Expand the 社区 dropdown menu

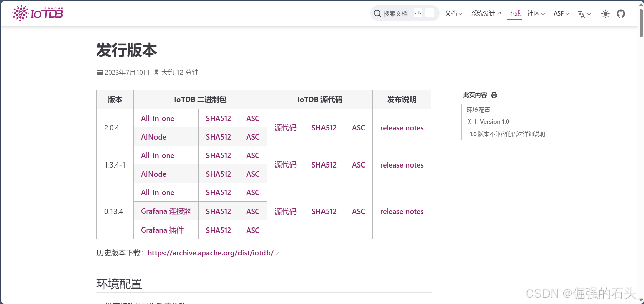(536, 13)
